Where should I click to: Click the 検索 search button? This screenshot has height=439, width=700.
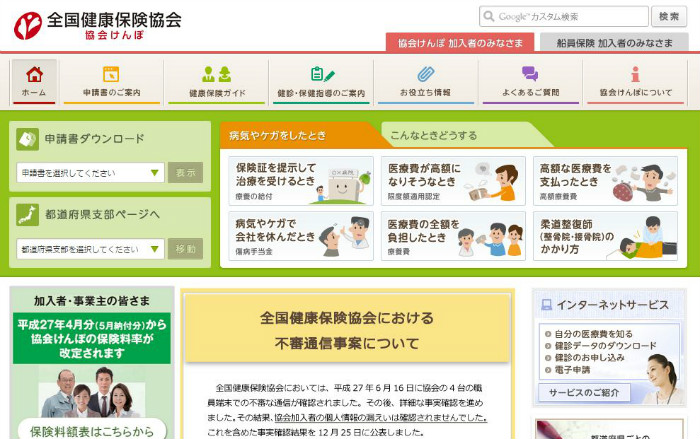pyautogui.click(x=669, y=17)
